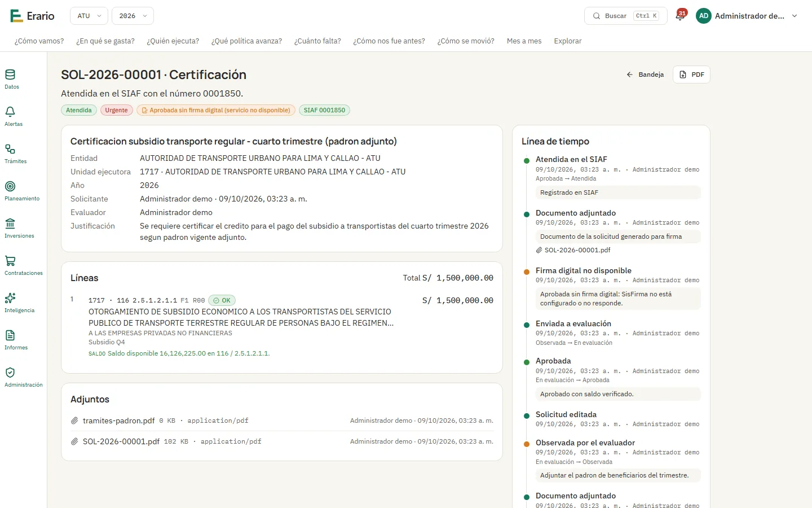The width and height of the screenshot is (812, 508).
Task: Open the ¿Cómo vamos? tab
Action: click(39, 41)
